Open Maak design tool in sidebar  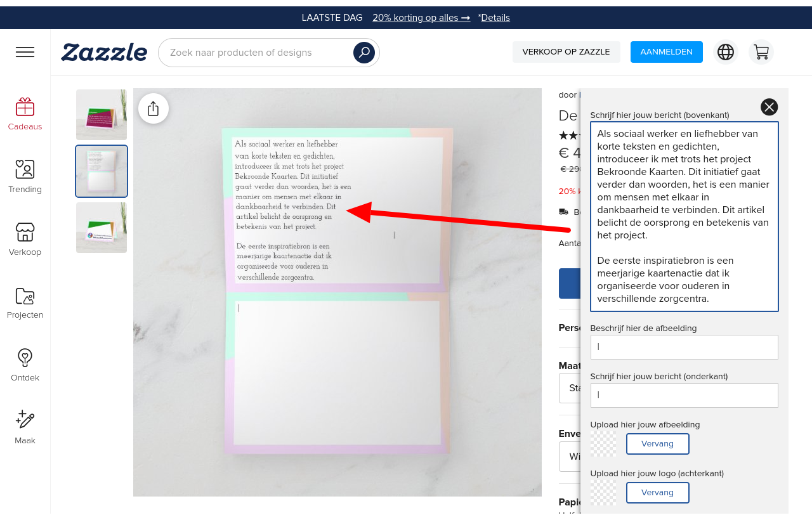coord(25,427)
